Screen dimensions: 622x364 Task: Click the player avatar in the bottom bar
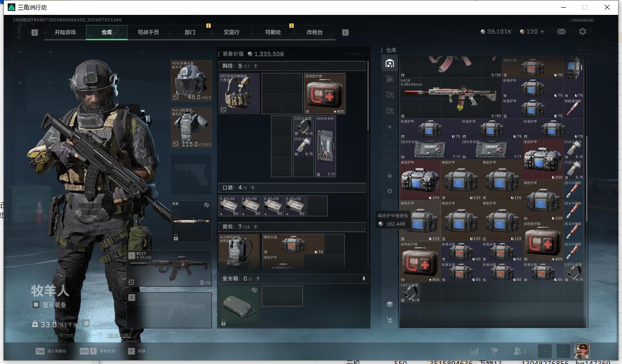(x=582, y=351)
